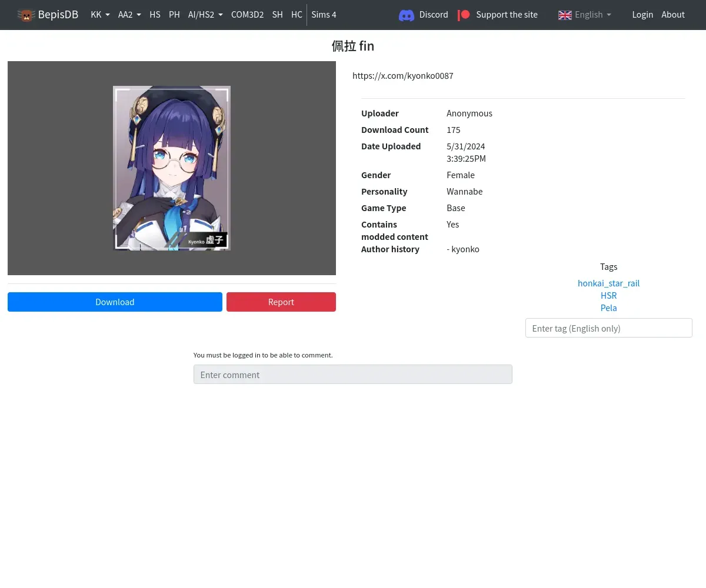The image size is (706, 588).
Task: Click the UK flag language icon
Action: 565,15
